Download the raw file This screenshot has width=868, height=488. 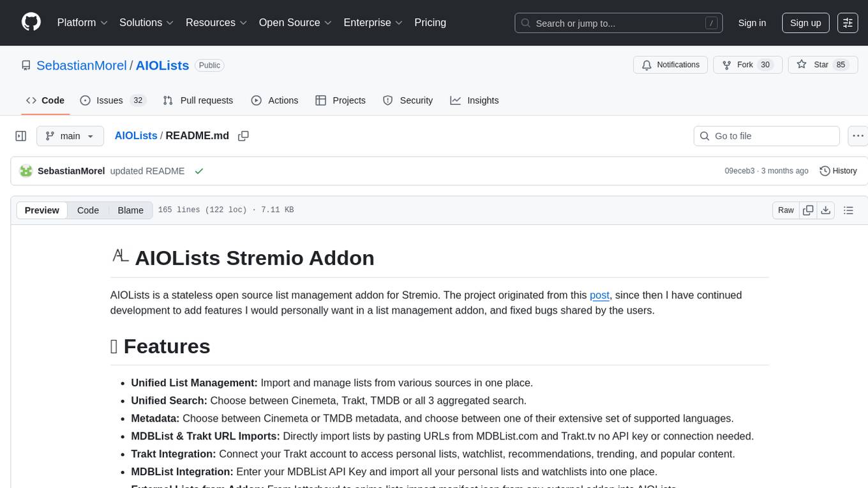click(825, 210)
